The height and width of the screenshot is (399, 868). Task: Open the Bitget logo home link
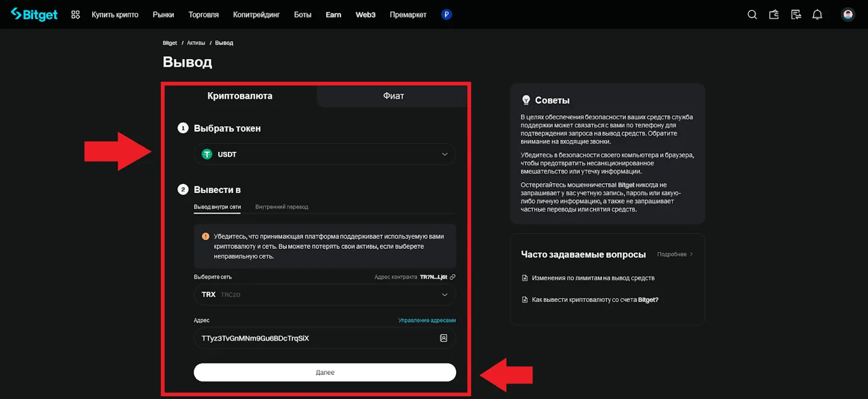pyautogui.click(x=34, y=14)
